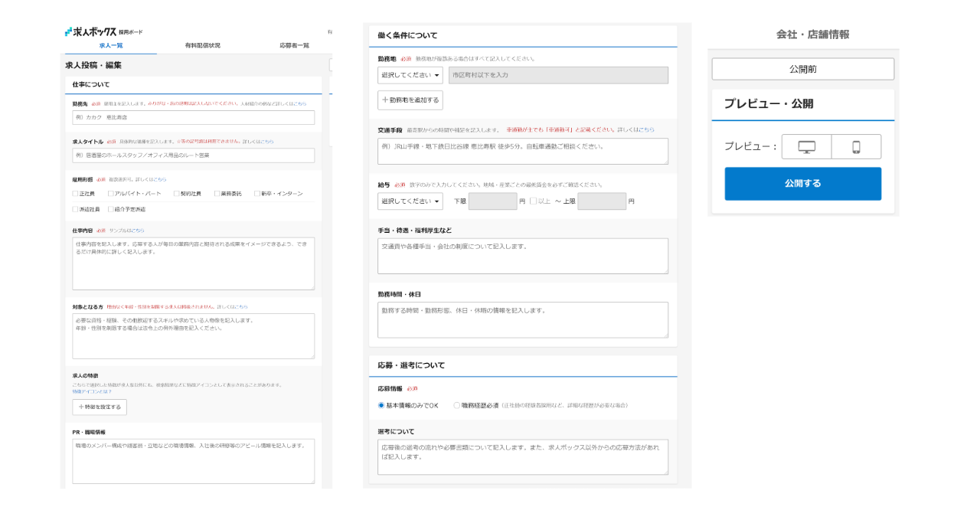980x507 pixels.
Task: Focus the 勤務先 input field
Action: (x=193, y=118)
